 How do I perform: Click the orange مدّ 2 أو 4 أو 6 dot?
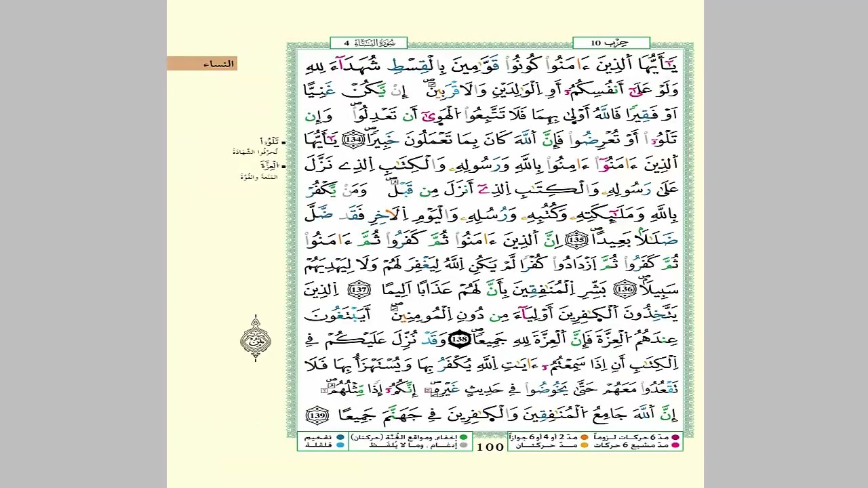coord(584,437)
